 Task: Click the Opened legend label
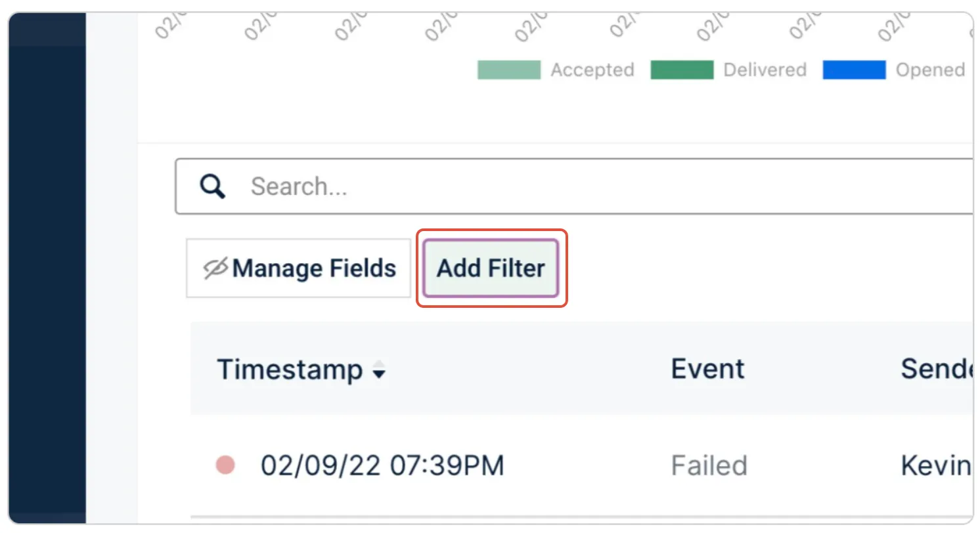[930, 70]
